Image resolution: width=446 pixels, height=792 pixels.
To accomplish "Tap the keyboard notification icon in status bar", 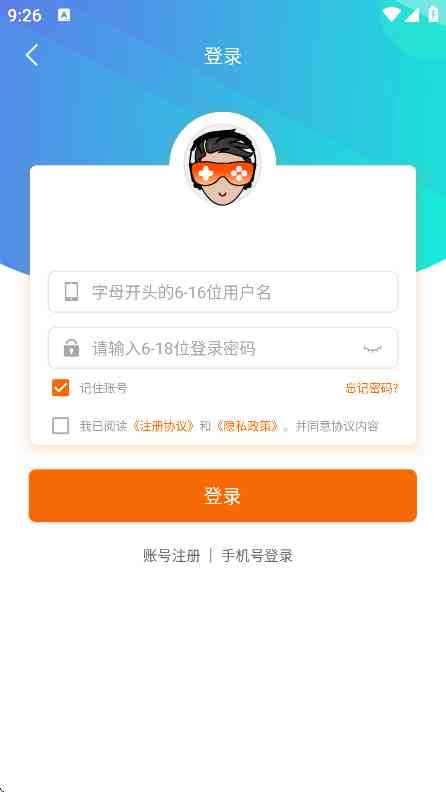I will tap(64, 15).
